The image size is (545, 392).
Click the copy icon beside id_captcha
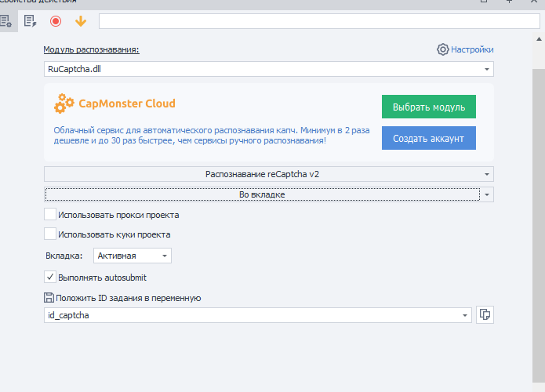[485, 315]
